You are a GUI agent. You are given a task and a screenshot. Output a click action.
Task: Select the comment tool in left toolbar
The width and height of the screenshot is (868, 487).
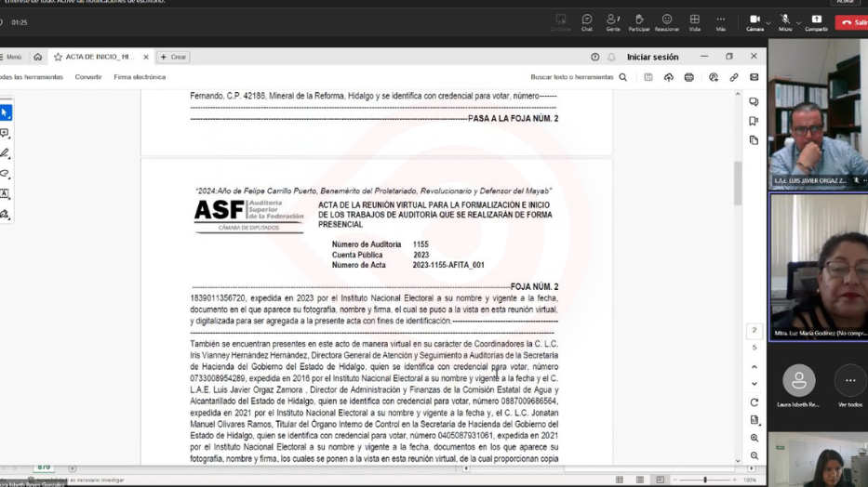coord(5,134)
